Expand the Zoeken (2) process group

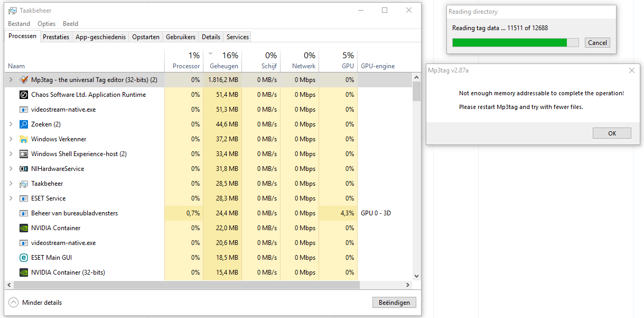(11, 124)
